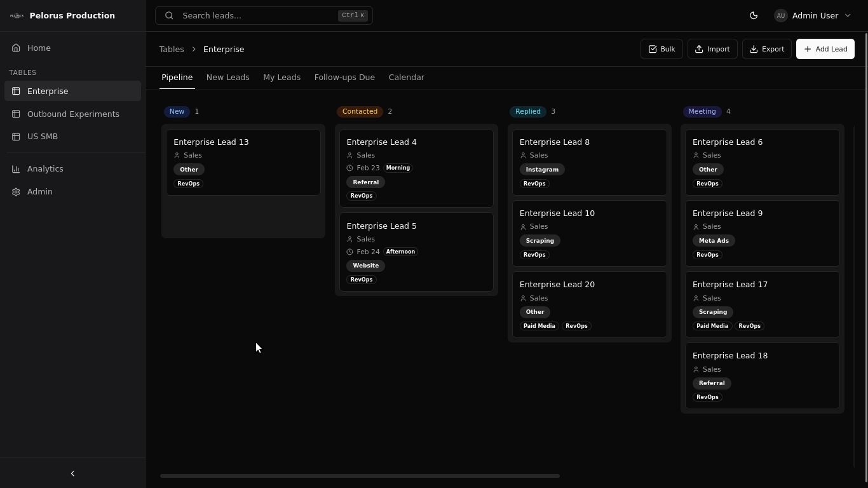Click the search magnifier icon
The width and height of the screenshot is (868, 488).
[x=169, y=15]
